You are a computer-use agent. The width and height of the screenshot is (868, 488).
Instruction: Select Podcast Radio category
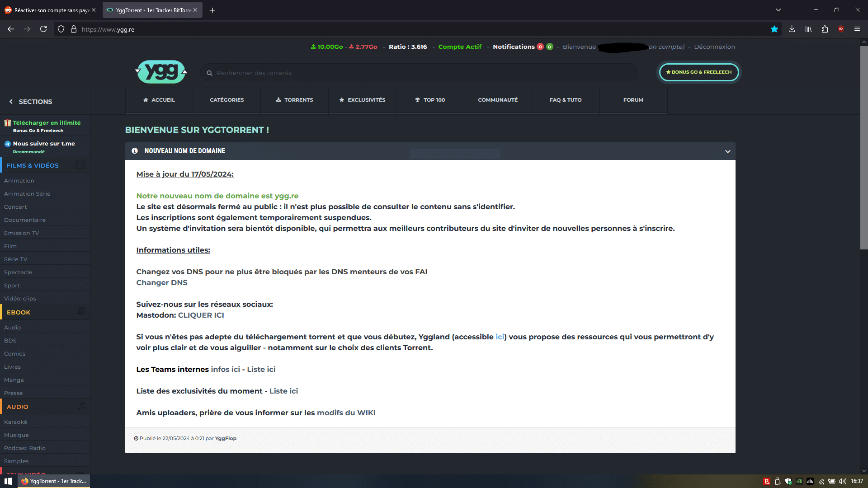(25, 448)
